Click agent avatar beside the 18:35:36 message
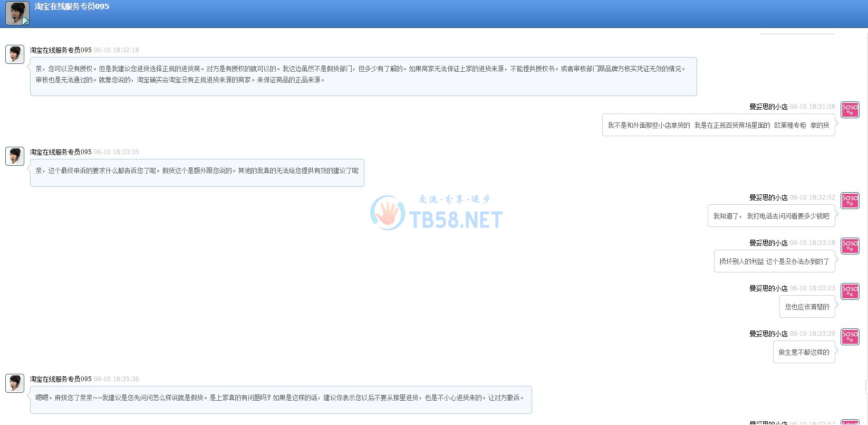Image resolution: width=868 pixels, height=425 pixels. pyautogui.click(x=15, y=383)
